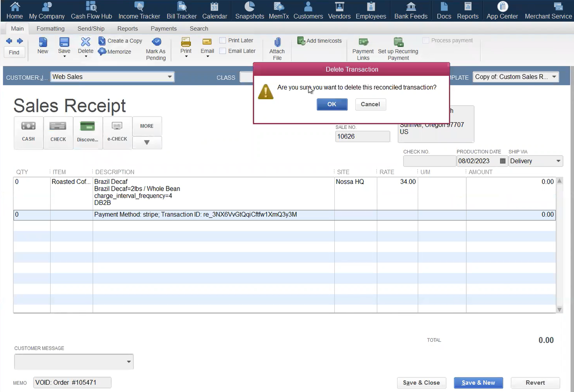Open the Home icon in top bar

[15, 11]
